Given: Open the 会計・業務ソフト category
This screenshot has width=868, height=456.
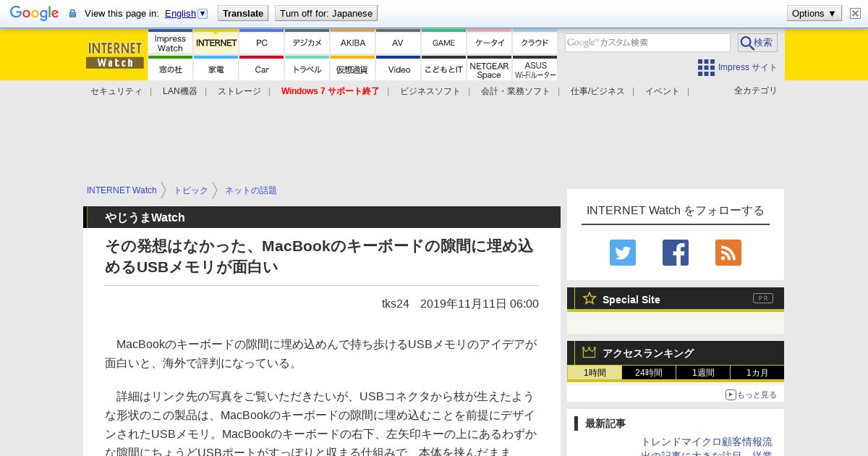Looking at the screenshot, I should click(x=516, y=91).
